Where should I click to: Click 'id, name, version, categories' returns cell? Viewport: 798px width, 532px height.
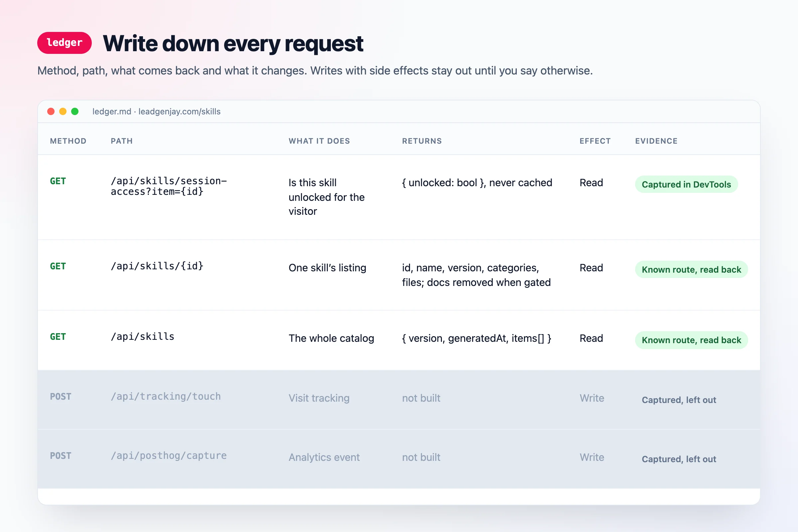point(476,275)
